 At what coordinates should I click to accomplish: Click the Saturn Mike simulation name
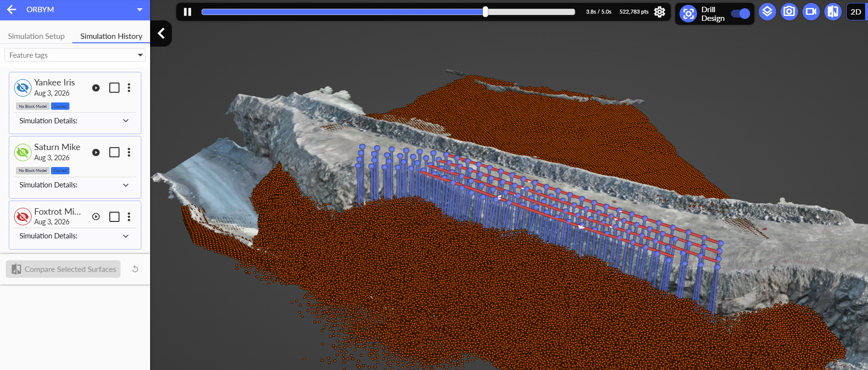57,147
